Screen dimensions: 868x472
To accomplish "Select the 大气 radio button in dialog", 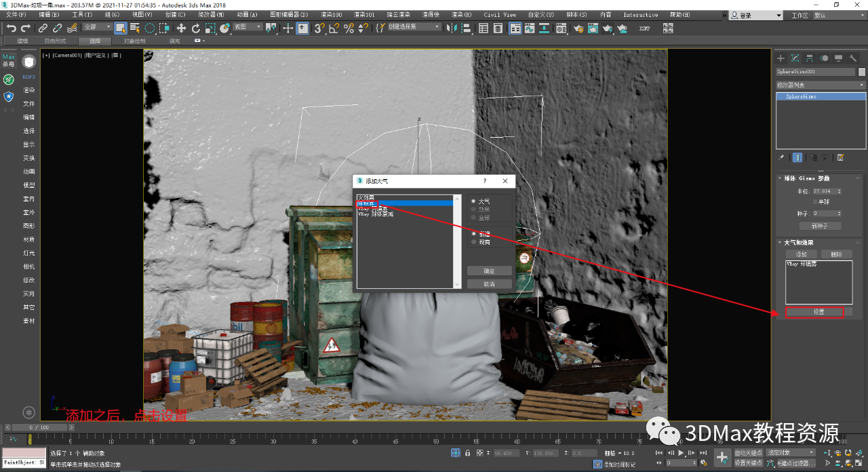I will tap(473, 201).
